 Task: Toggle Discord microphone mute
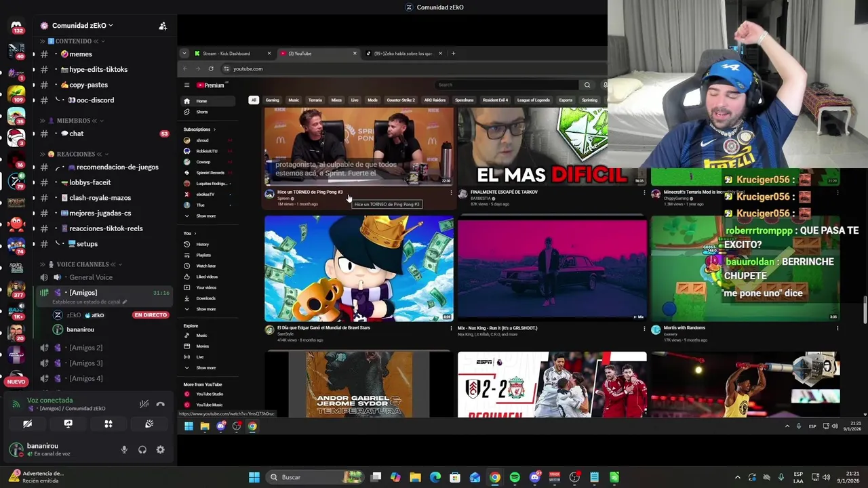tap(124, 449)
